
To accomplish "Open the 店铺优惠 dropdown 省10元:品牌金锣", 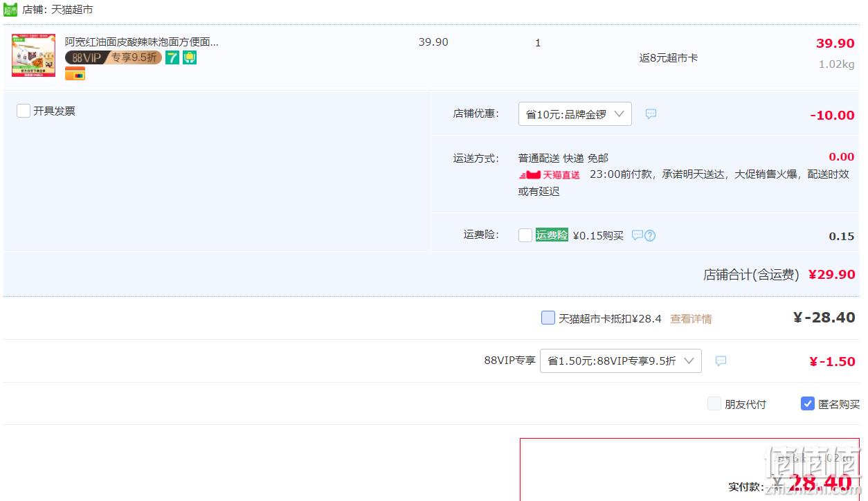I will 575,114.
